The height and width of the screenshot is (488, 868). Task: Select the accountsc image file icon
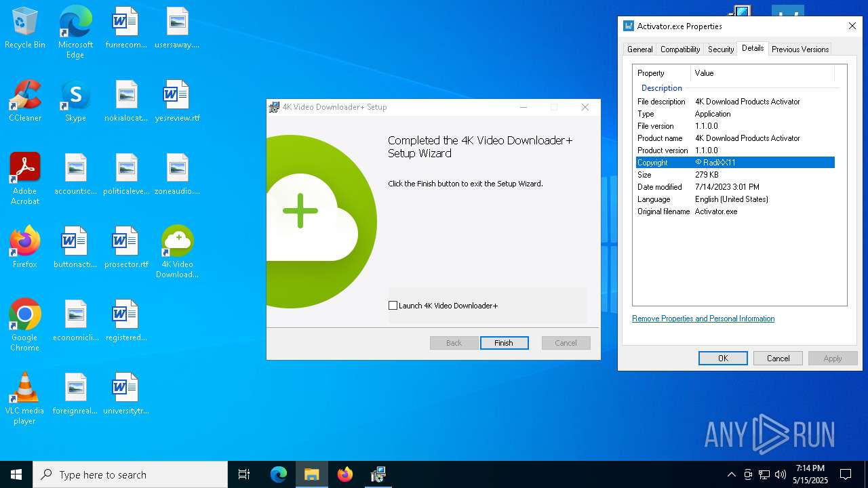coord(75,174)
